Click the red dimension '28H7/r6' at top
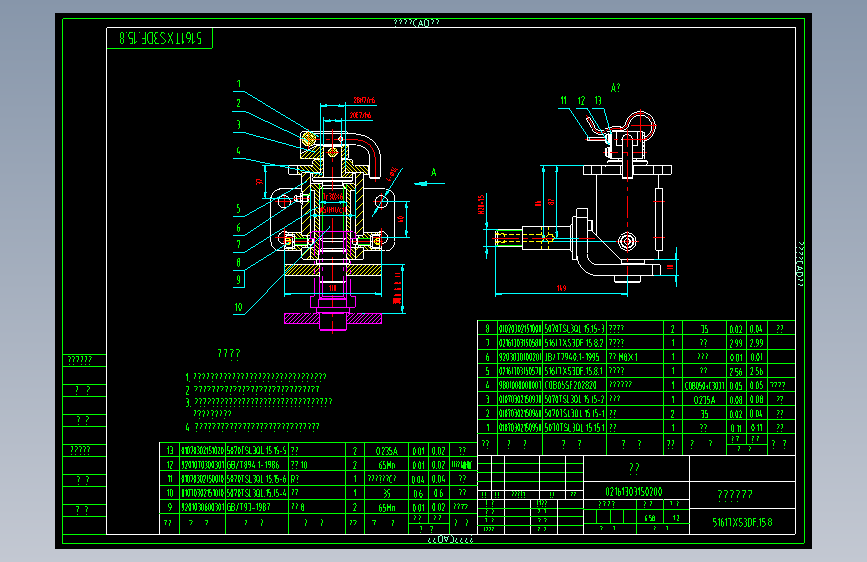867x562 pixels. [364, 100]
